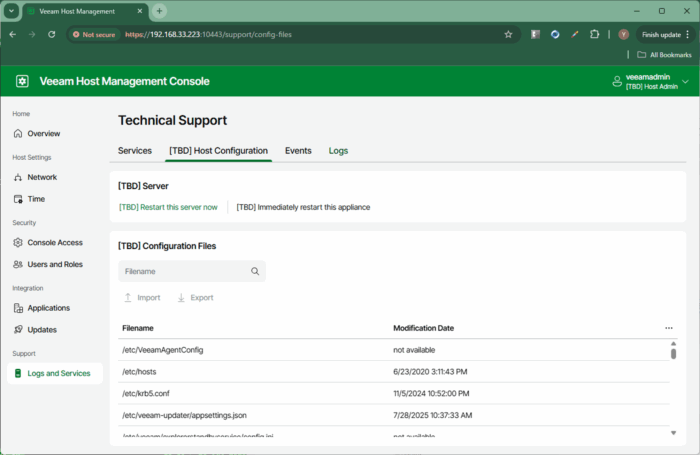Click the Finish update button
Image resolution: width=700 pixels, height=455 pixels.
661,34
